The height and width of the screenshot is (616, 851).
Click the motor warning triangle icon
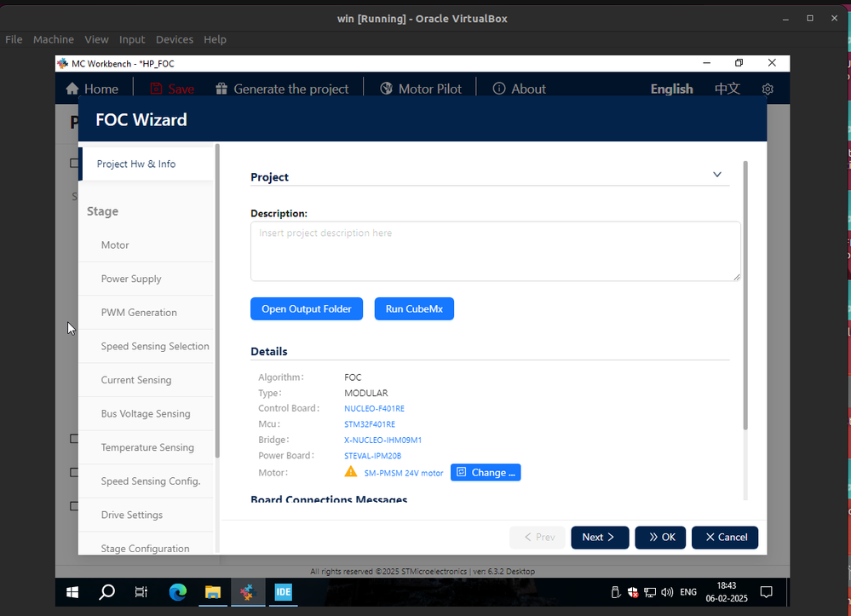click(351, 472)
